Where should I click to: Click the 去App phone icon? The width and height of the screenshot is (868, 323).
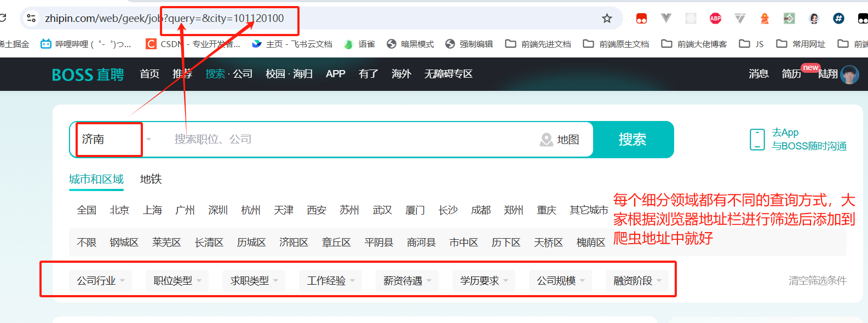[757, 140]
